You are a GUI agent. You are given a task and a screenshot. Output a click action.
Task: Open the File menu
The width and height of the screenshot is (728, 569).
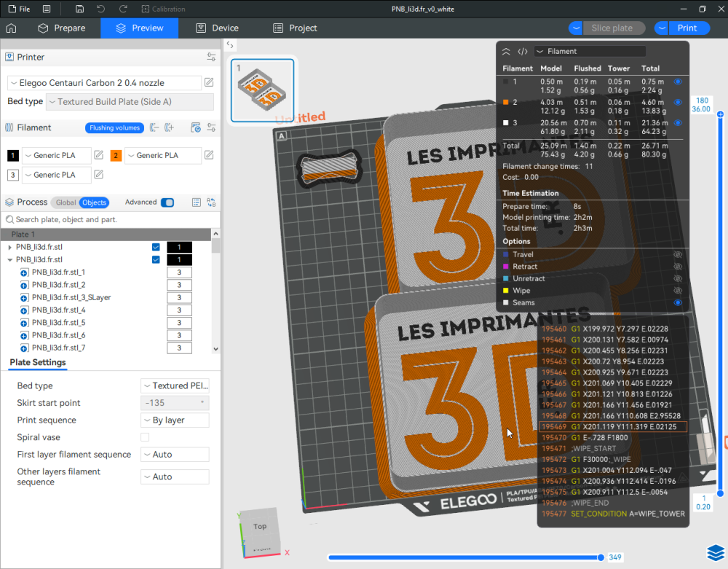coord(20,9)
